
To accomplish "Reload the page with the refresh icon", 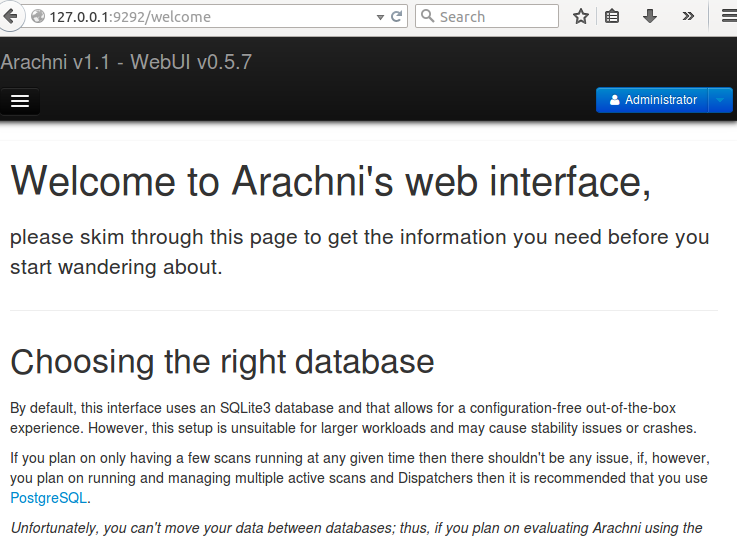I will pyautogui.click(x=396, y=17).
